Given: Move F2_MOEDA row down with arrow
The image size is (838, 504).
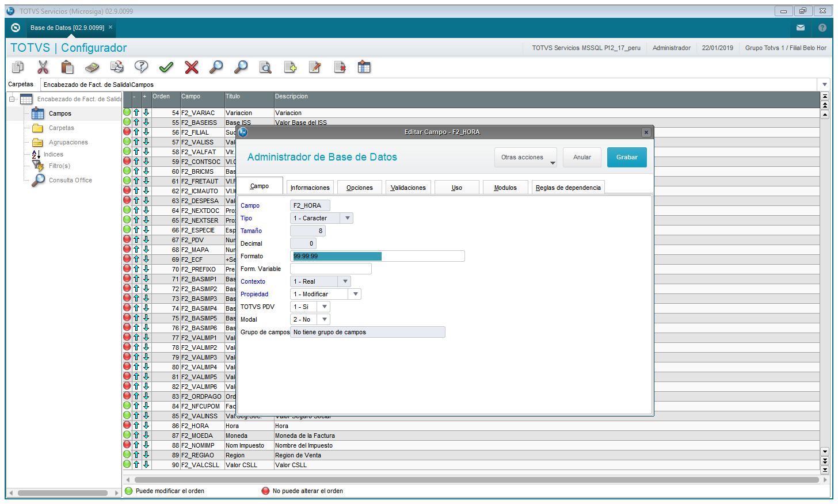Looking at the screenshot, I should [x=146, y=436].
